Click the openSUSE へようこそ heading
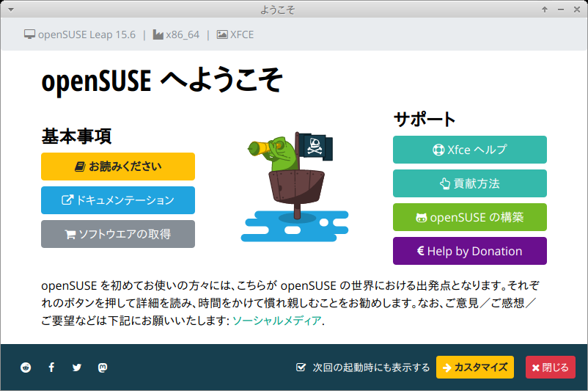Viewport: 588px width, 391px height. click(161, 80)
